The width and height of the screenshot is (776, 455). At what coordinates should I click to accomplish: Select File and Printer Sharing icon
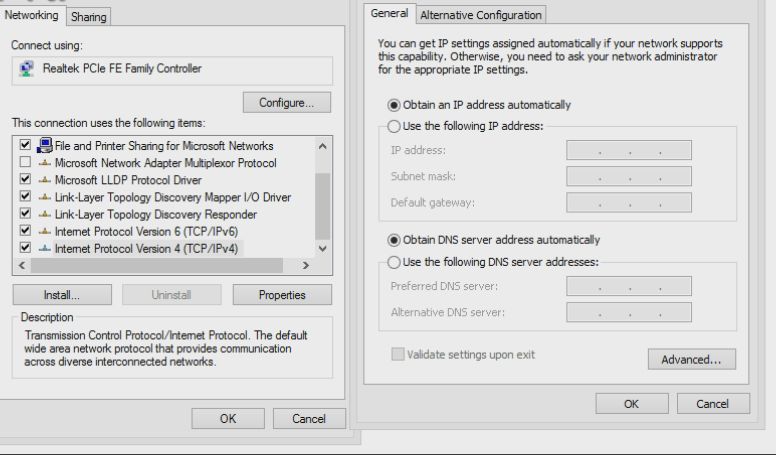[45, 145]
